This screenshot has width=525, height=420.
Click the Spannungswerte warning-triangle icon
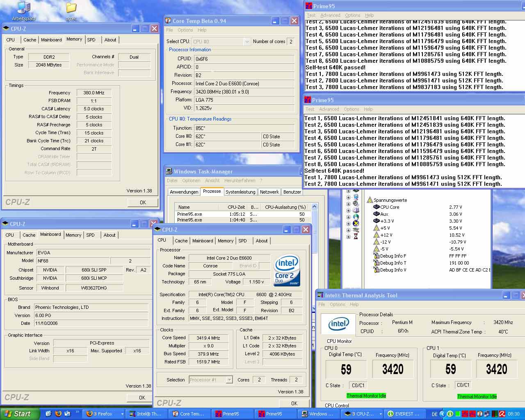coord(370,200)
